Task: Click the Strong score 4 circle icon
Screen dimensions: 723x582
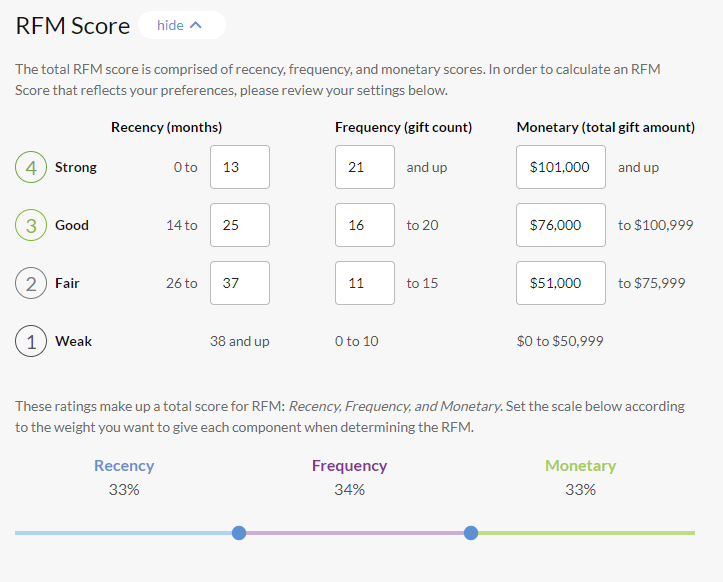Action: (x=31, y=167)
